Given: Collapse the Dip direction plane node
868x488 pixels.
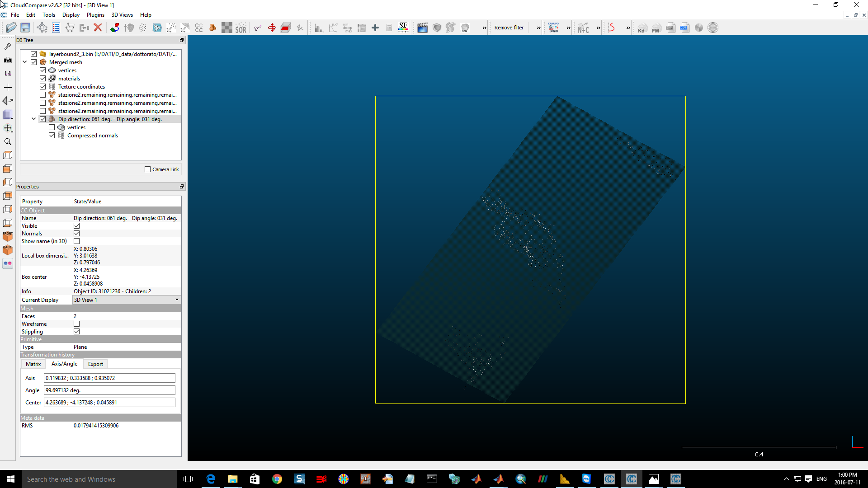Looking at the screenshot, I should click(34, 119).
